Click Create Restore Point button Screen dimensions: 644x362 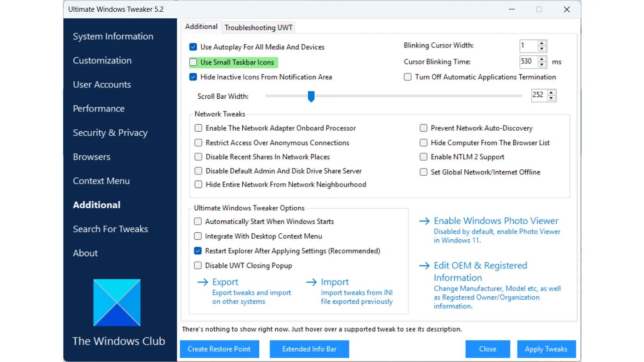click(219, 349)
